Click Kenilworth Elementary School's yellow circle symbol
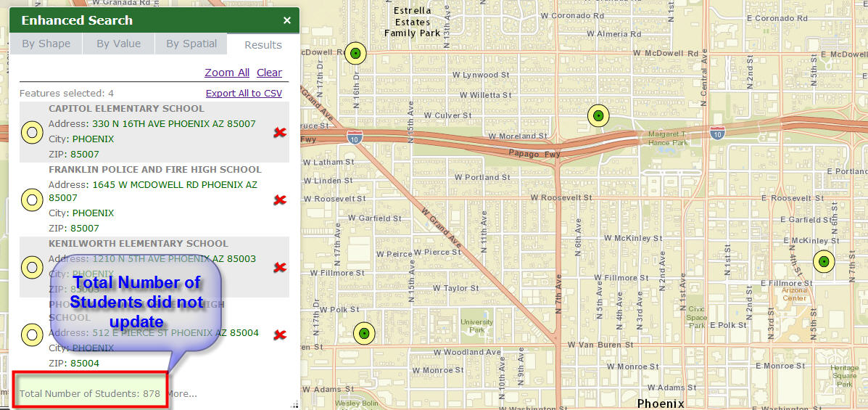This screenshot has width=868, height=410. pyautogui.click(x=32, y=268)
